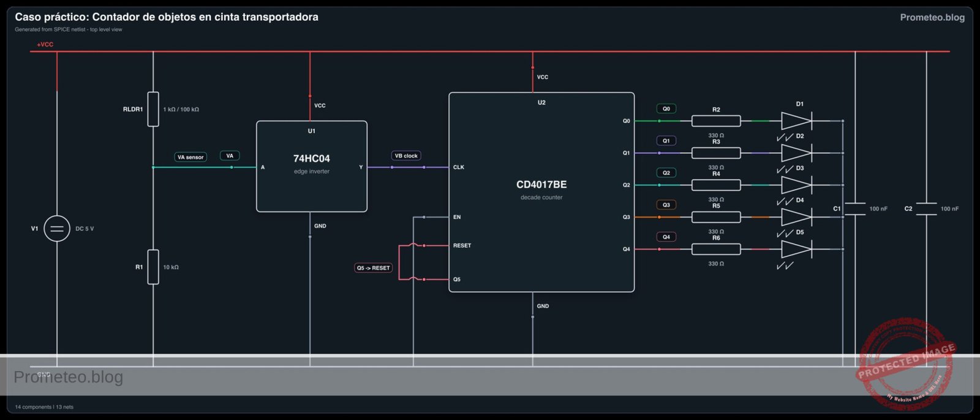Click the Generated from SPICE netlist subtitle

69,29
